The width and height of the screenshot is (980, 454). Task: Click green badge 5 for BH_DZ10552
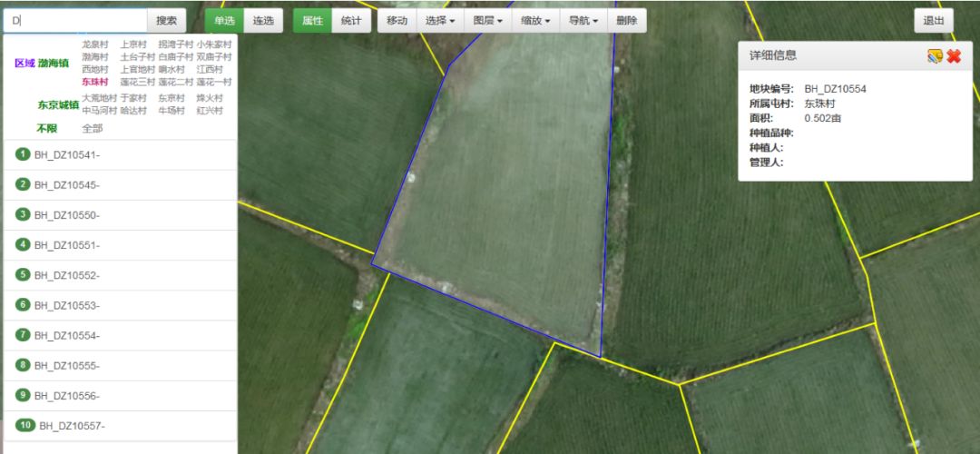point(24,275)
